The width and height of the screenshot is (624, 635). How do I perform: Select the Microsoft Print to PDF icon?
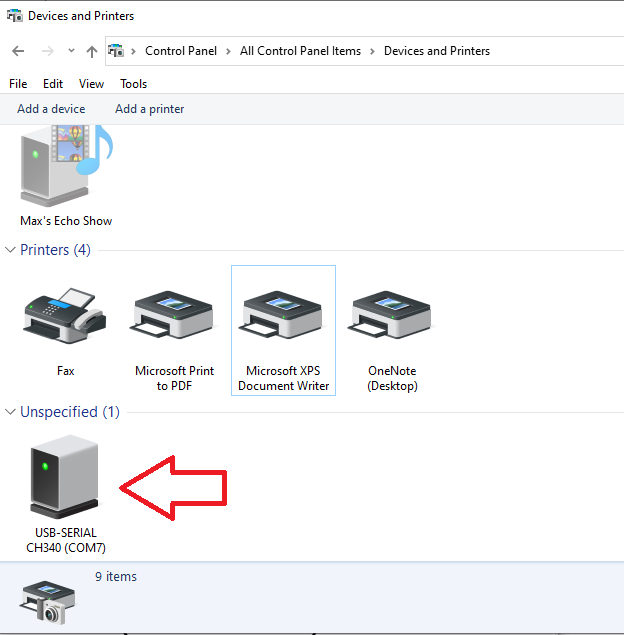(173, 315)
